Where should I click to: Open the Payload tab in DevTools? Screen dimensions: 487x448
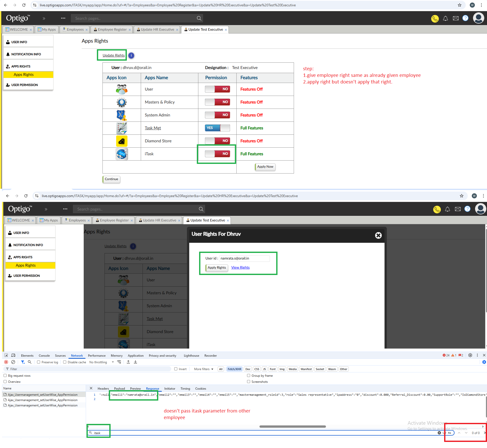point(119,388)
